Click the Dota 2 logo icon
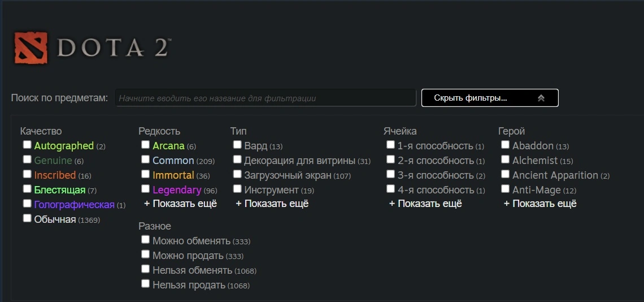The height and width of the screenshot is (302, 644). (x=32, y=48)
